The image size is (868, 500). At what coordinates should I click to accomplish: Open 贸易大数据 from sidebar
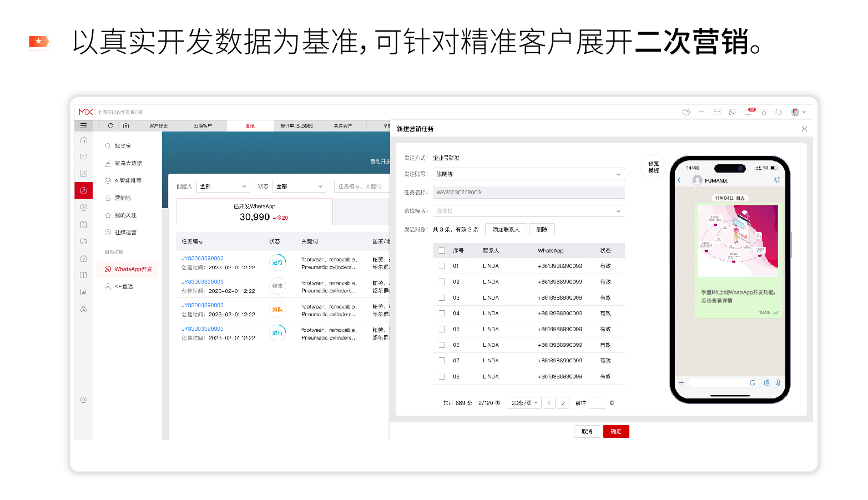click(x=125, y=163)
